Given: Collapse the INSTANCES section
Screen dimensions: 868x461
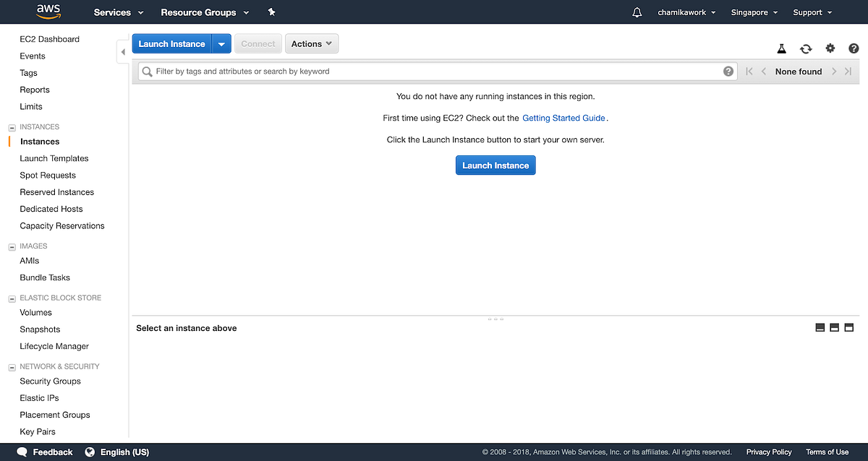Looking at the screenshot, I should (x=11, y=126).
